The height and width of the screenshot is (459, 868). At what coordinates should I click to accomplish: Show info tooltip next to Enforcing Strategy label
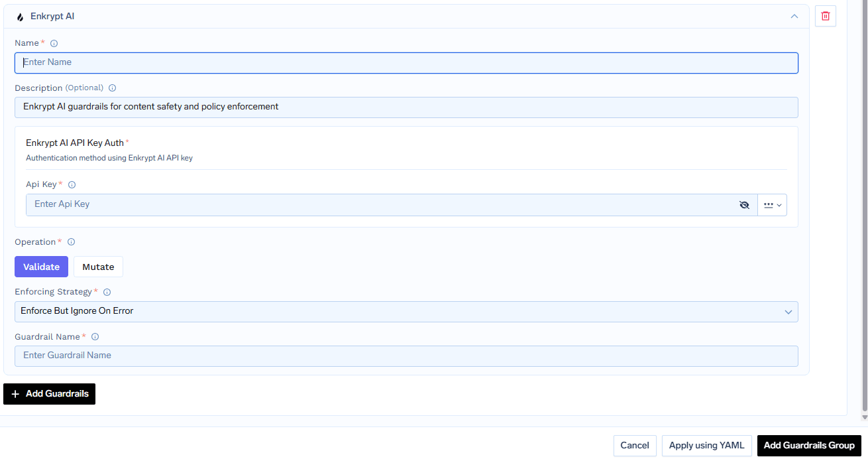click(107, 292)
